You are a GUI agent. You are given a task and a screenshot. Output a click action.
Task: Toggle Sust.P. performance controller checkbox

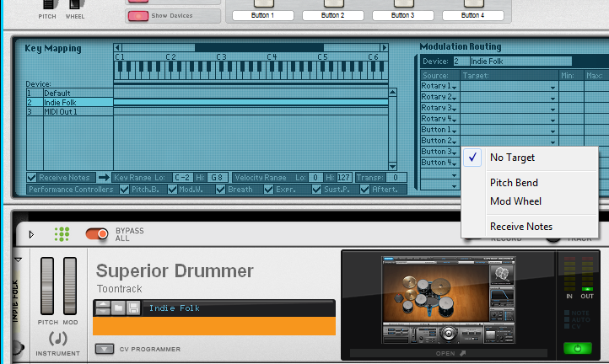point(316,189)
